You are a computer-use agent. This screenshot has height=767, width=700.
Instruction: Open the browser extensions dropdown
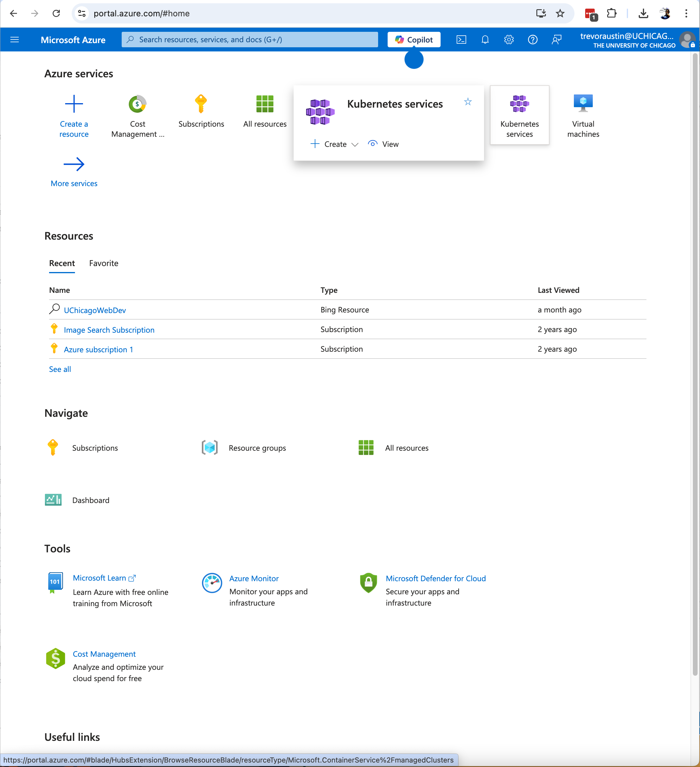click(x=612, y=13)
